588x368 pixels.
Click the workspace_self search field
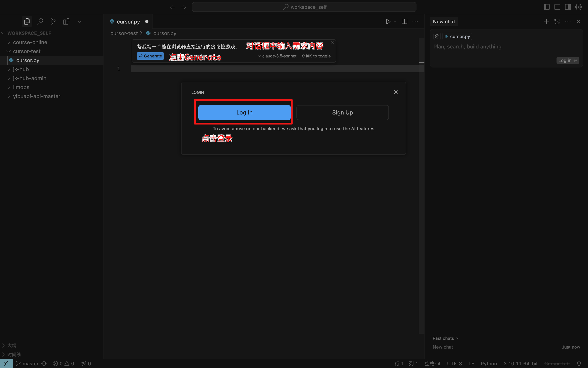tap(304, 7)
